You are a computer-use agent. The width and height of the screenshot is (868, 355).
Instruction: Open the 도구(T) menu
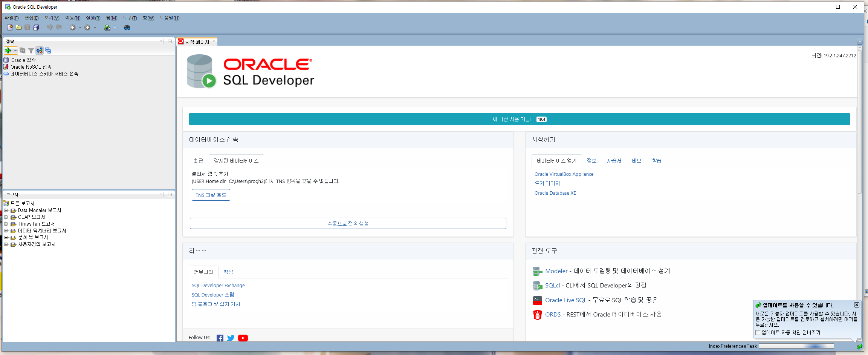[130, 18]
